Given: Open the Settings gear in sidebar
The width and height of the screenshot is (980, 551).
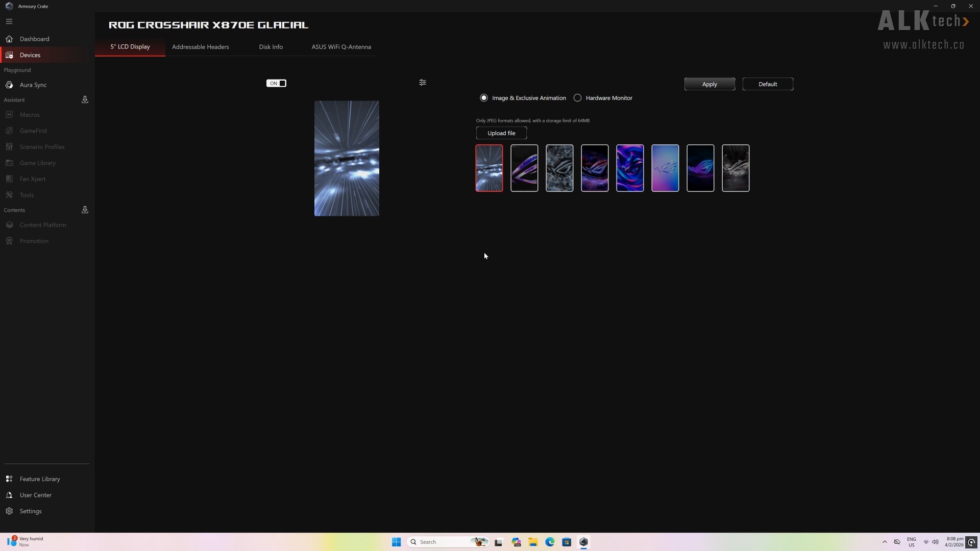Looking at the screenshot, I should 9,511.
